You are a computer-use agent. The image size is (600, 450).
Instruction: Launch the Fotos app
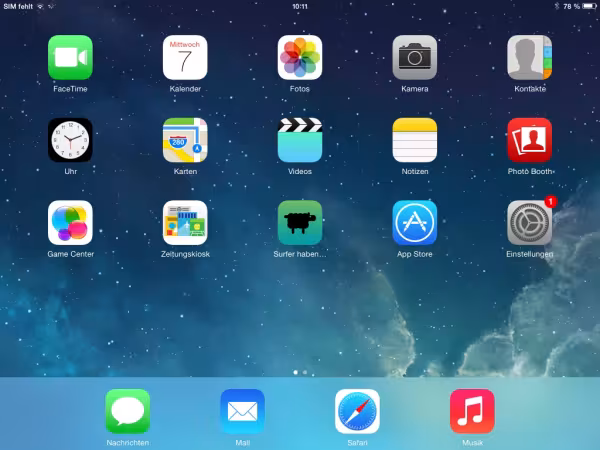click(x=300, y=57)
